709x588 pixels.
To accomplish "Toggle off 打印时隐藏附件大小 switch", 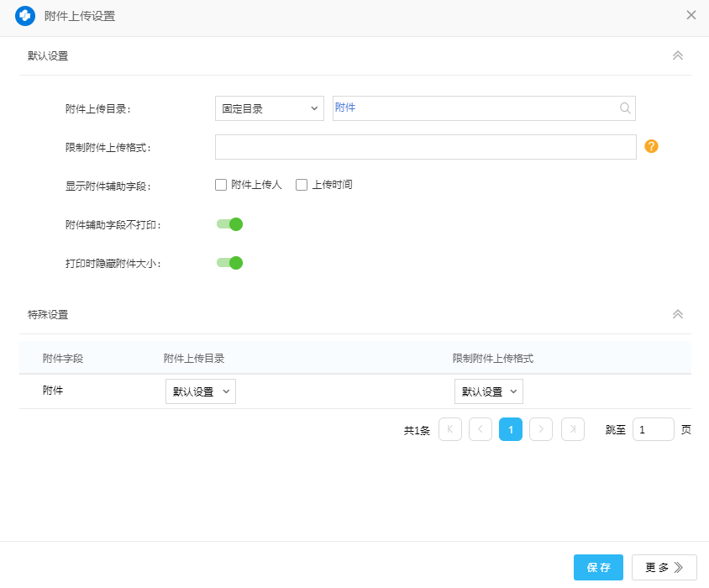I will pos(229,263).
